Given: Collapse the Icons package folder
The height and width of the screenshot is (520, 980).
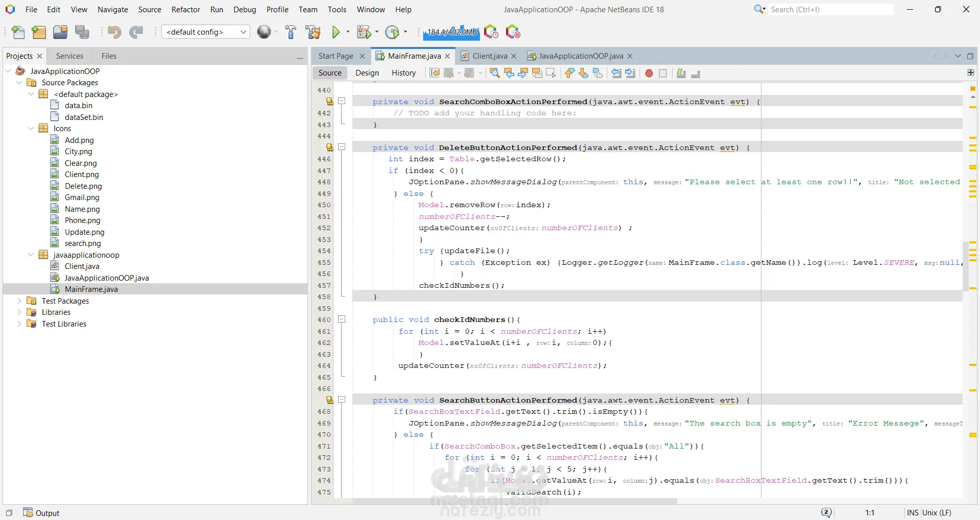Looking at the screenshot, I should 31,129.
